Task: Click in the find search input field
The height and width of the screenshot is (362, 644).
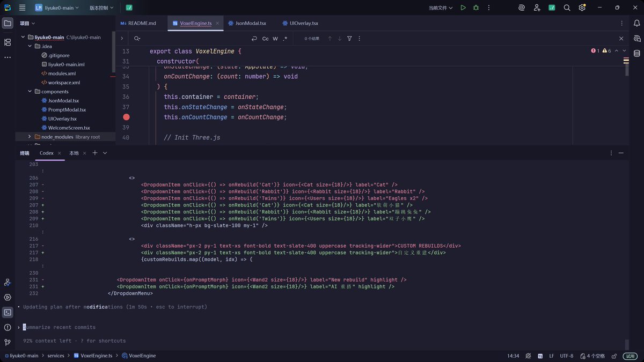Action: 196,39
